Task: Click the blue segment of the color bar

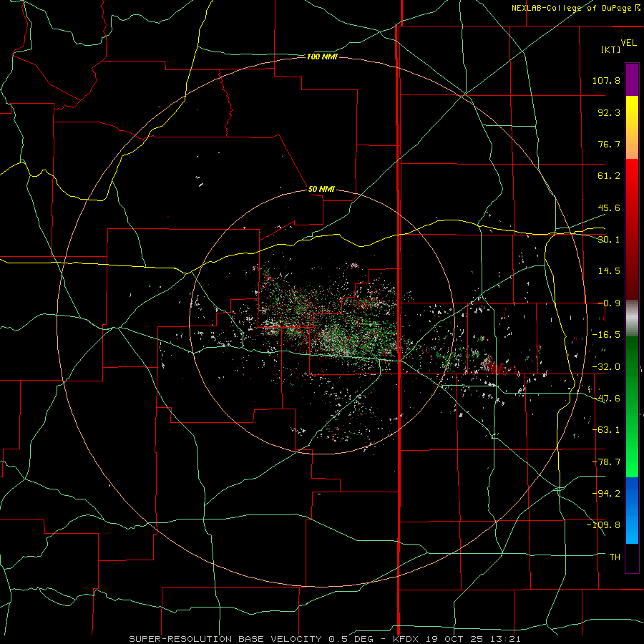Action: tap(632, 510)
